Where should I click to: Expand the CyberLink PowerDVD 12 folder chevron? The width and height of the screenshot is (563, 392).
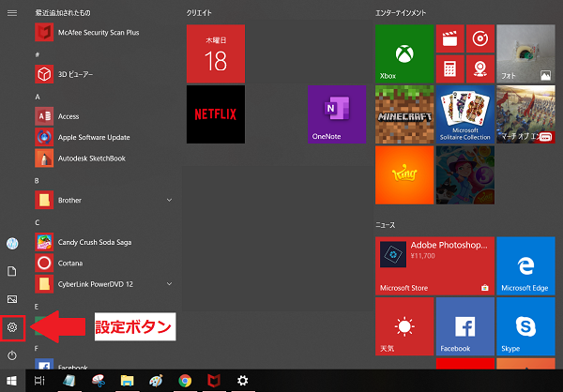point(169,284)
